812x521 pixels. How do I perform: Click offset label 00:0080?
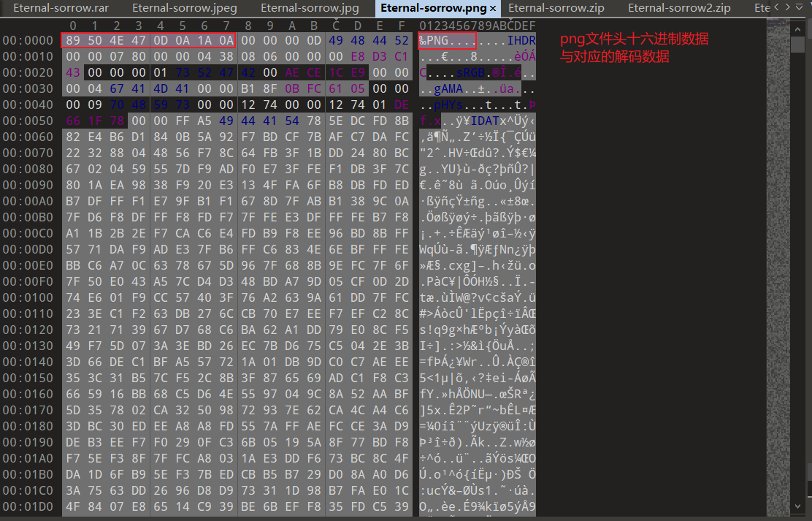[x=28, y=169]
